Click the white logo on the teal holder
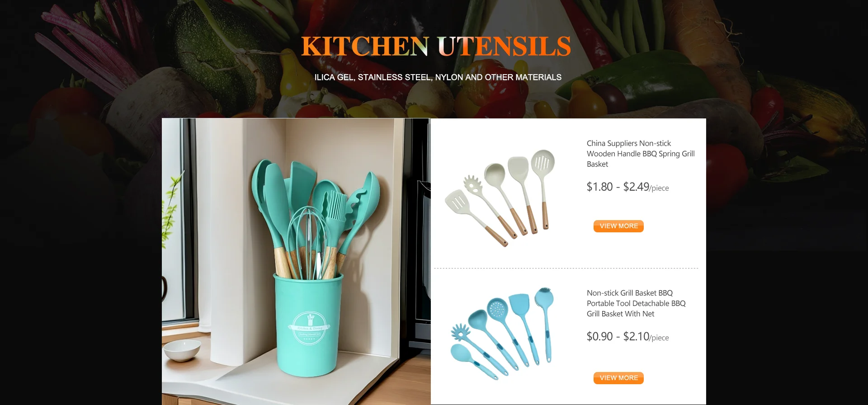 point(310,328)
